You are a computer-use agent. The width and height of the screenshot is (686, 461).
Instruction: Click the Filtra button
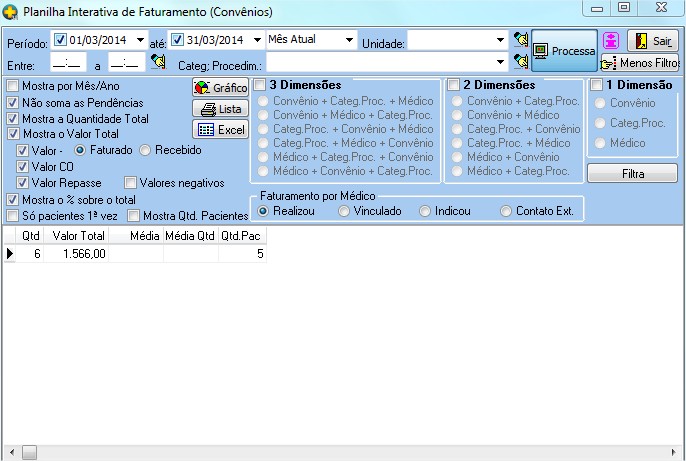pyautogui.click(x=631, y=174)
